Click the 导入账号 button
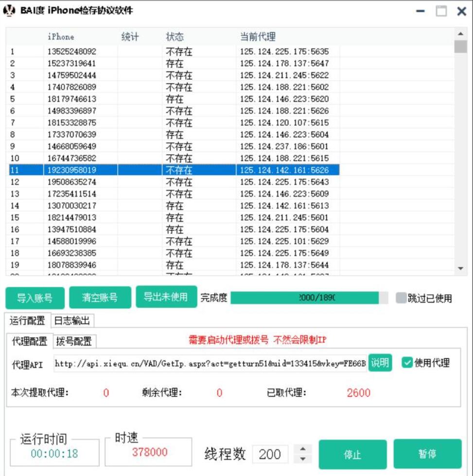The height and width of the screenshot is (476, 473). [35, 298]
